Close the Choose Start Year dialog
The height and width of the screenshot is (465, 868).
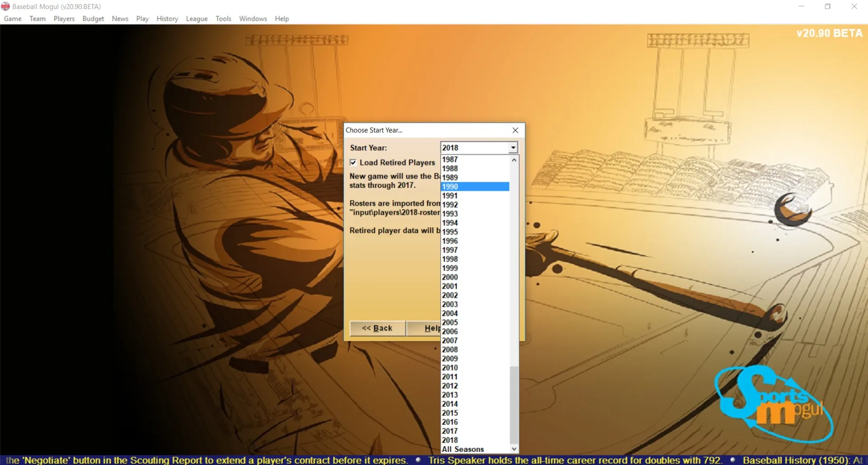pos(515,130)
